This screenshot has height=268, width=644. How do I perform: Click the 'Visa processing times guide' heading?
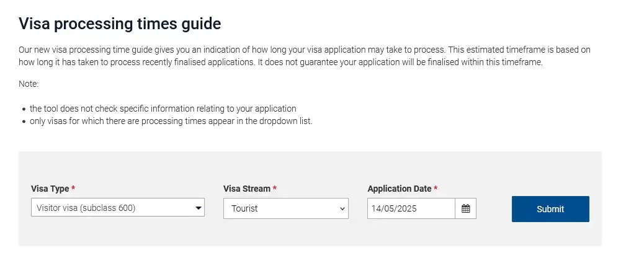coord(120,24)
